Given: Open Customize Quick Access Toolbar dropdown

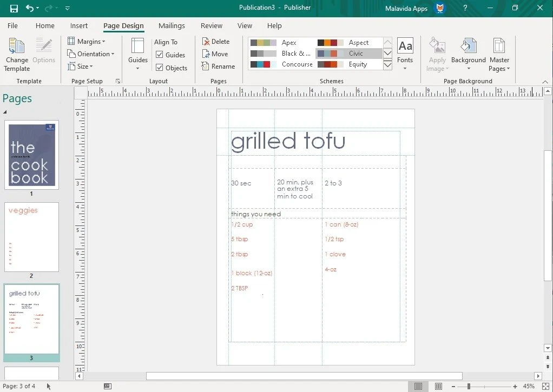Looking at the screenshot, I should point(67,8).
